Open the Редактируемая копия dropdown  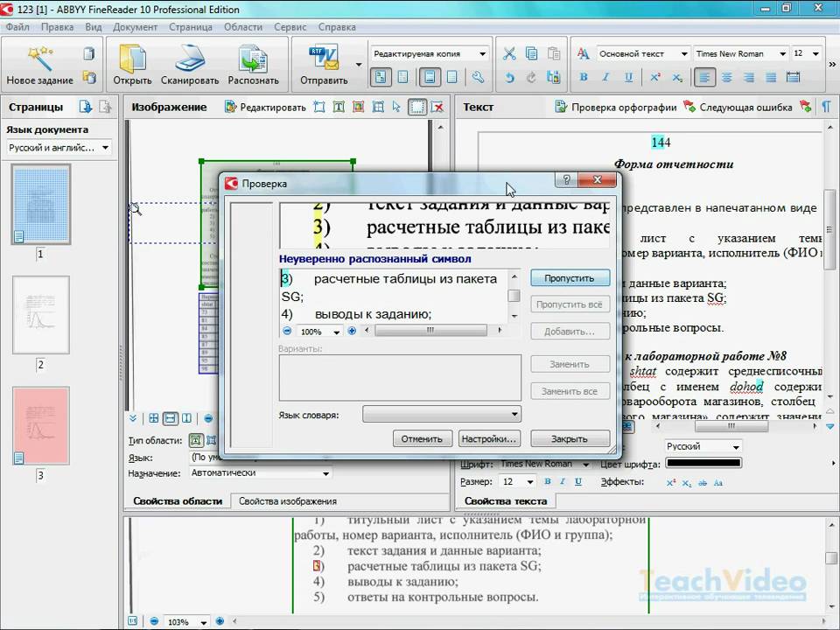(482, 53)
